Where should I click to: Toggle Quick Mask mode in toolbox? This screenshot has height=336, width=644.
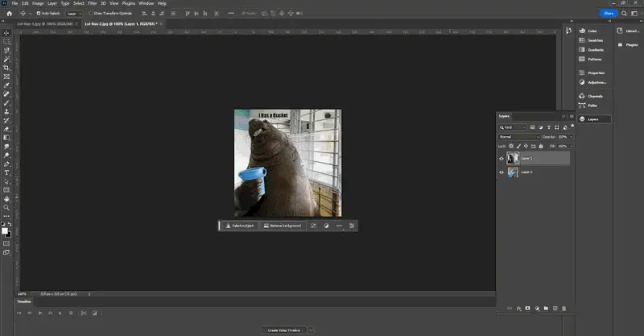point(6,243)
